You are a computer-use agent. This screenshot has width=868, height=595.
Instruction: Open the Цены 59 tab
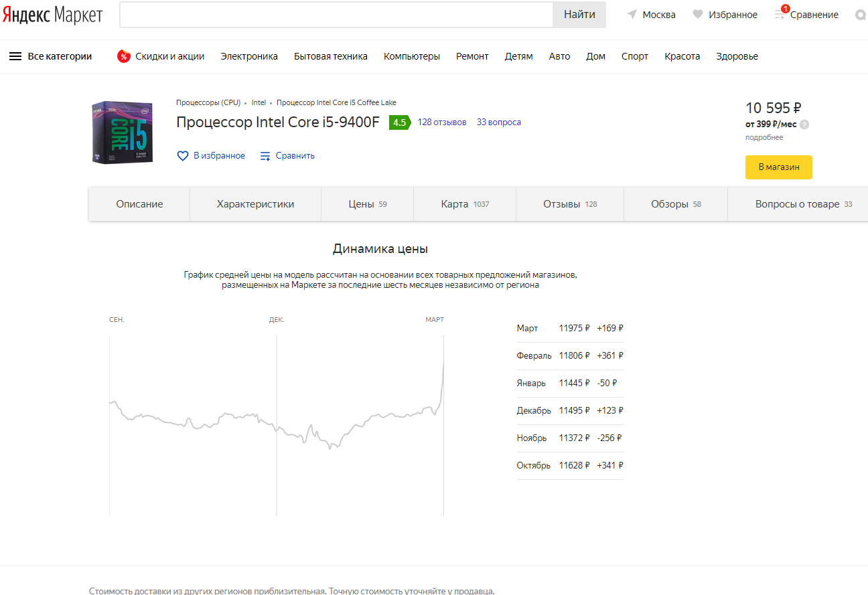[x=368, y=204]
